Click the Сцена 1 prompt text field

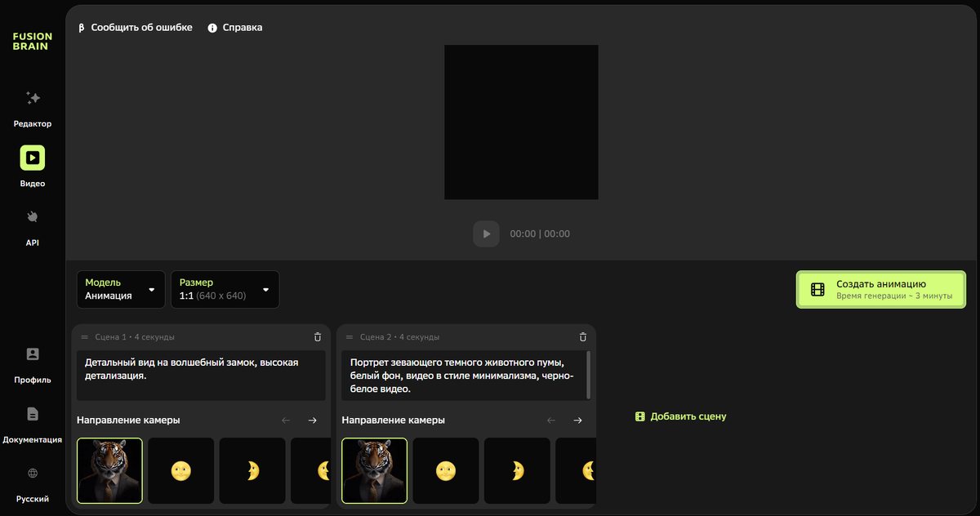pyautogui.click(x=201, y=376)
